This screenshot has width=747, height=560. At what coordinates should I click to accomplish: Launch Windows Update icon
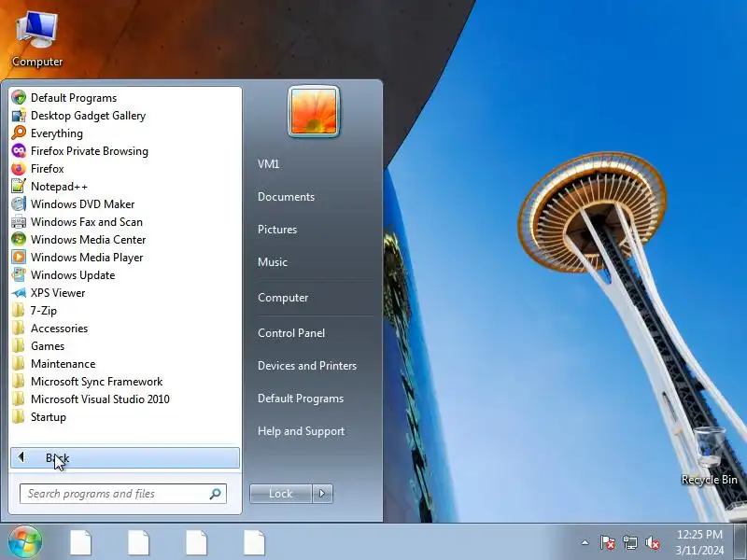click(19, 274)
